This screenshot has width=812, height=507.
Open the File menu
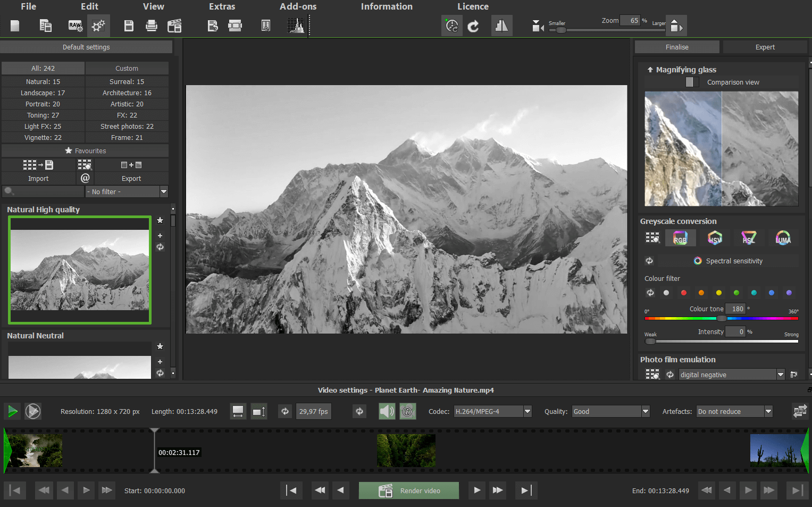(x=29, y=6)
